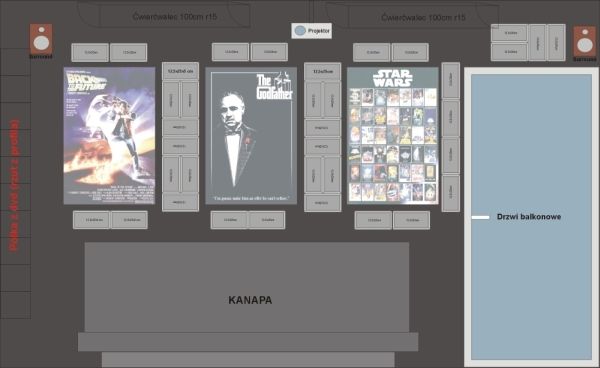Click the Drzwi balkonowe label

529,217
